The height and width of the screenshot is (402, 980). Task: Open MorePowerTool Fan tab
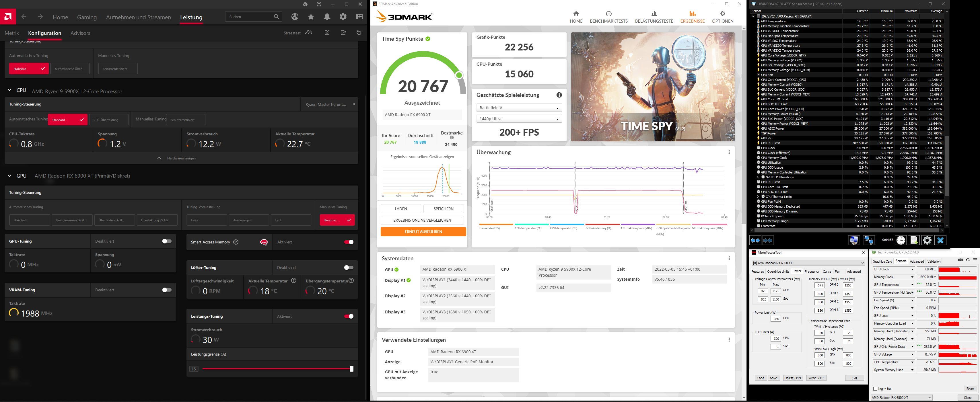point(837,272)
